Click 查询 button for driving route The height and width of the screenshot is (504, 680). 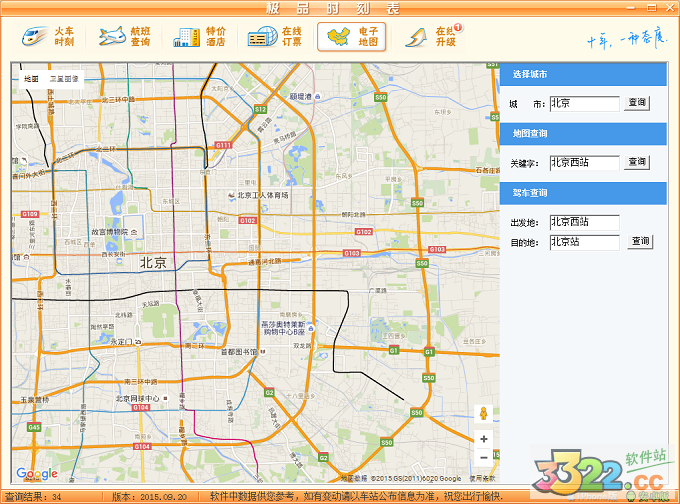click(x=640, y=242)
